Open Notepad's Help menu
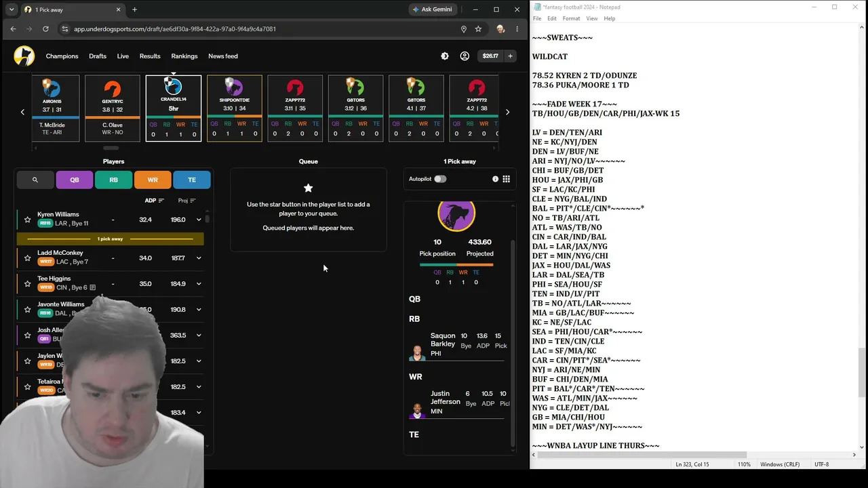 click(x=610, y=18)
